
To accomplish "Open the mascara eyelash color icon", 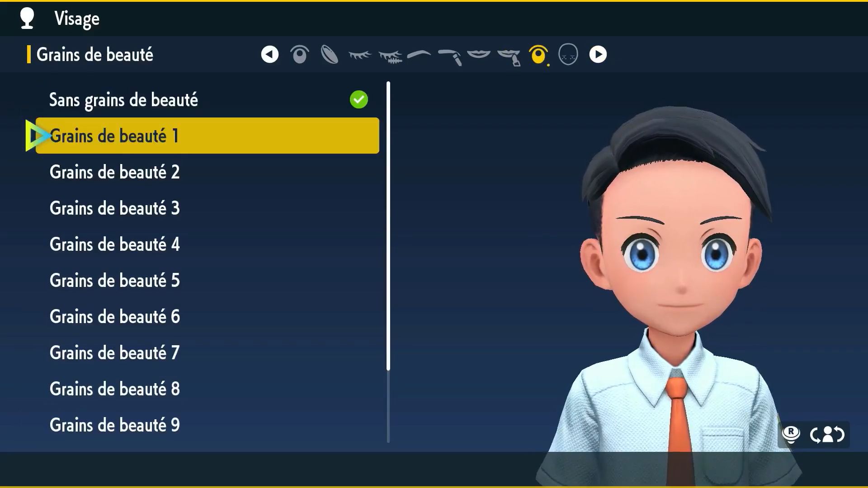I will coord(390,56).
